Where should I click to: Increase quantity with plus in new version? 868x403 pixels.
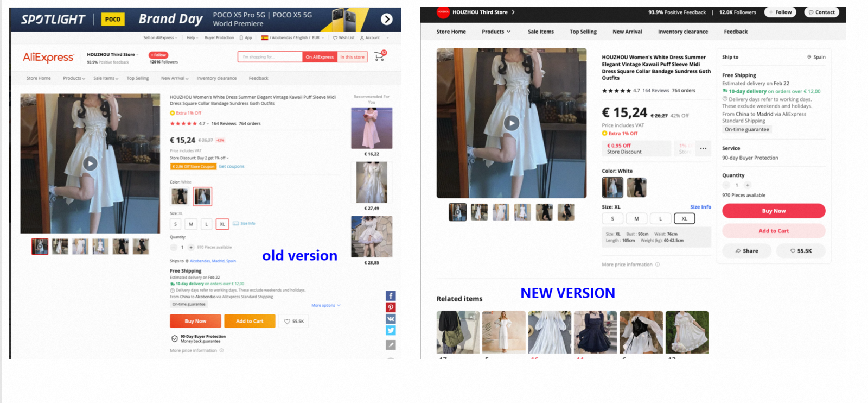pos(748,185)
